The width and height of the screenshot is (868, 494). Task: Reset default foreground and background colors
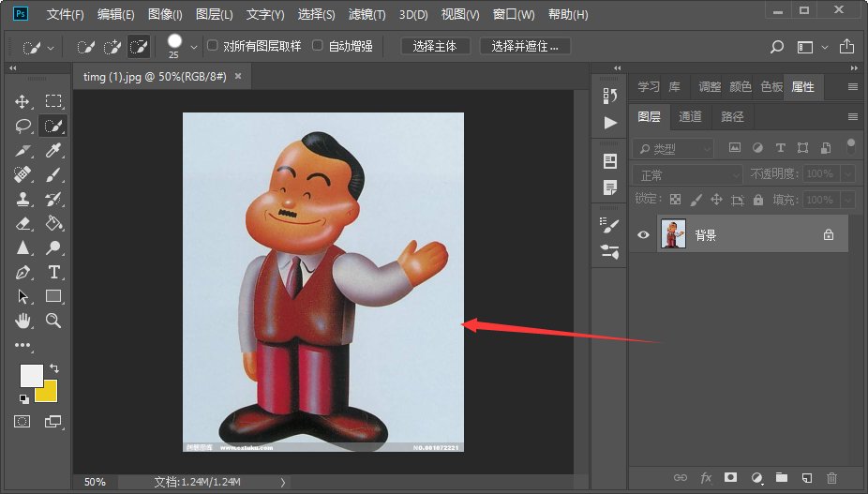click(23, 398)
